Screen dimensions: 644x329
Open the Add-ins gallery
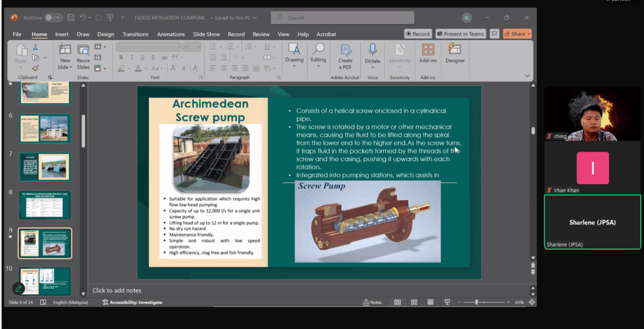(428, 53)
